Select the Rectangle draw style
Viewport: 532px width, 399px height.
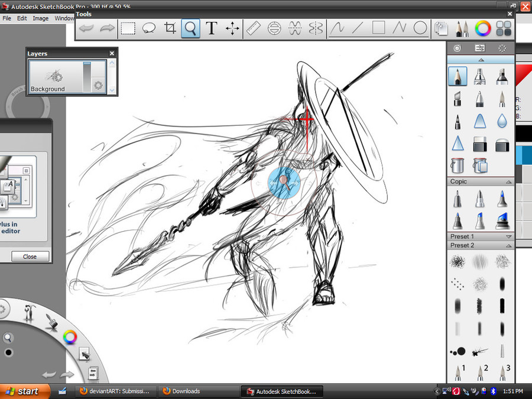tap(379, 28)
